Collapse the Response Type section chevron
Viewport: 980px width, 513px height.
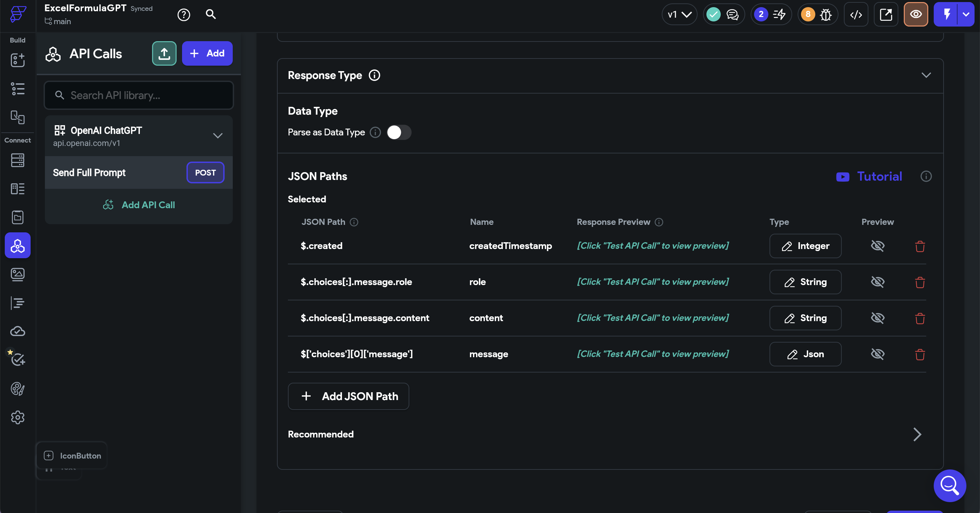[x=926, y=75]
